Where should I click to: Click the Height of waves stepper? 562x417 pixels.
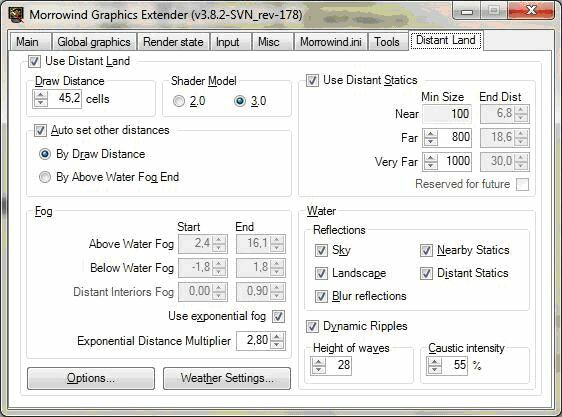[x=319, y=365]
